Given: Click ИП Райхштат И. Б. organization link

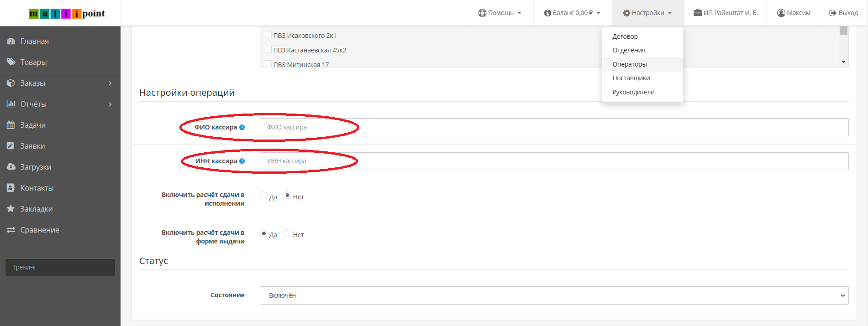Looking at the screenshot, I should pos(726,13).
